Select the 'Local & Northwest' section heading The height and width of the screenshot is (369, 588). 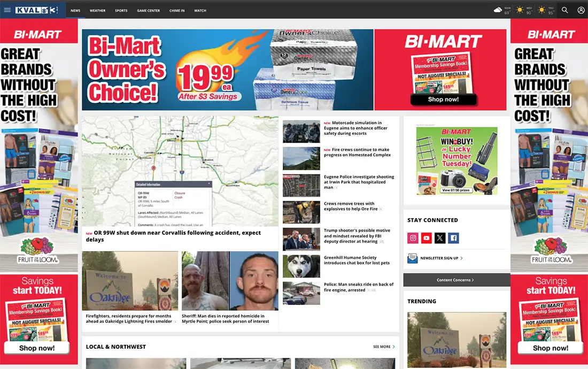click(x=116, y=347)
